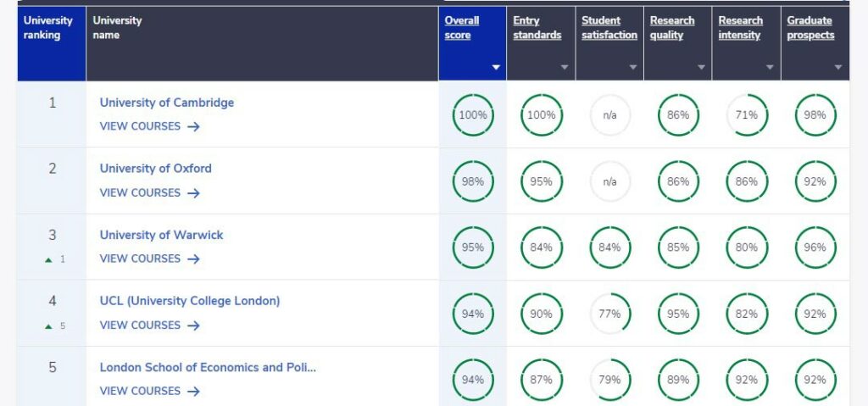Select the Graduate prospects column header
Screen dimensions: 868x406
[810, 28]
